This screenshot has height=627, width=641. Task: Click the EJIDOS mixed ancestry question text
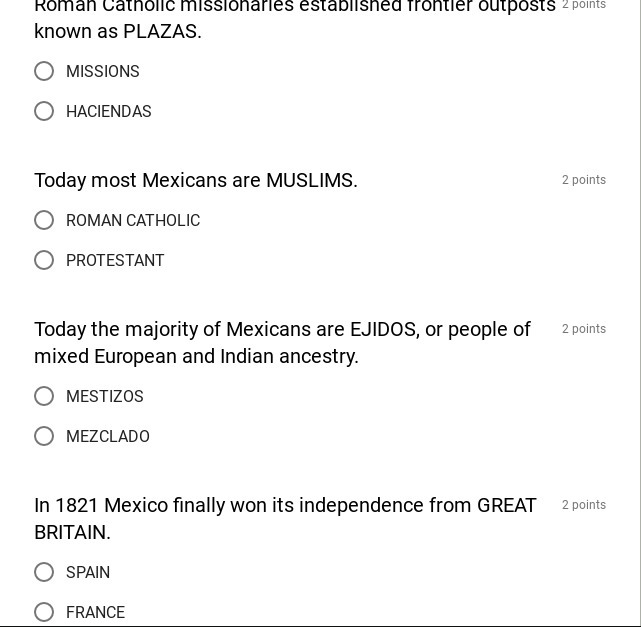click(283, 342)
